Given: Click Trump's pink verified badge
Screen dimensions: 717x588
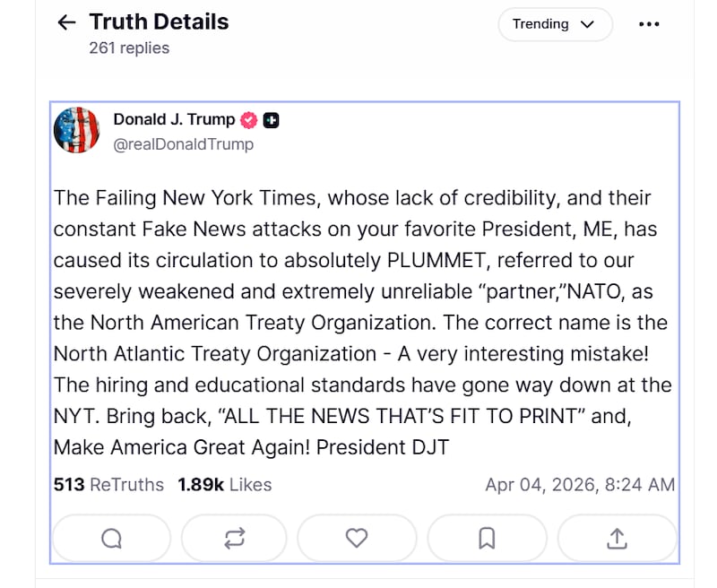Looking at the screenshot, I should pyautogui.click(x=248, y=118).
